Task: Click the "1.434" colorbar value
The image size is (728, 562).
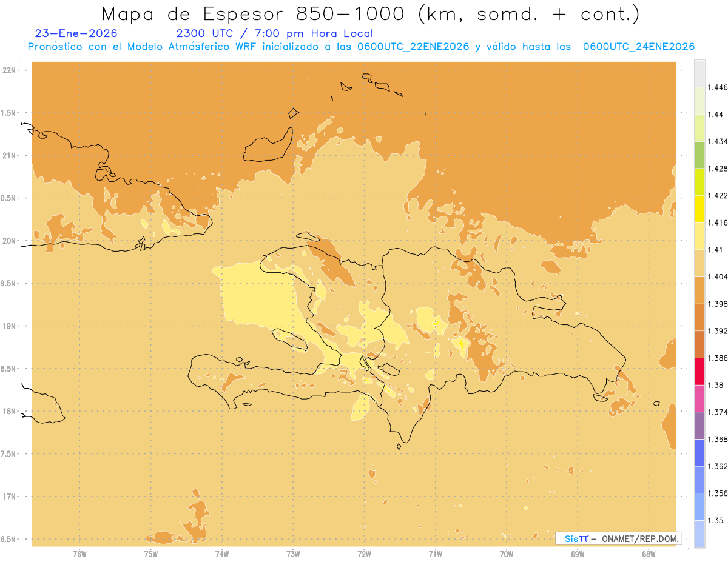Action: coord(718,141)
